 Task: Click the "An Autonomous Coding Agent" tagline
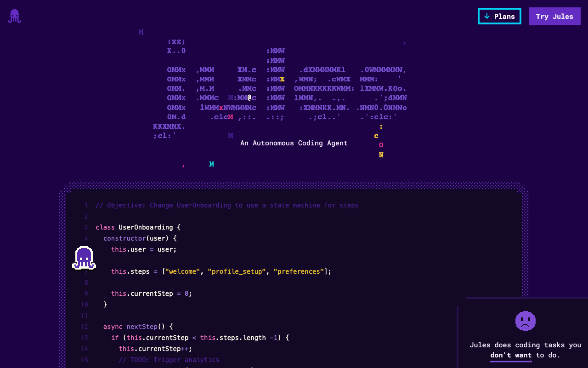(x=294, y=143)
